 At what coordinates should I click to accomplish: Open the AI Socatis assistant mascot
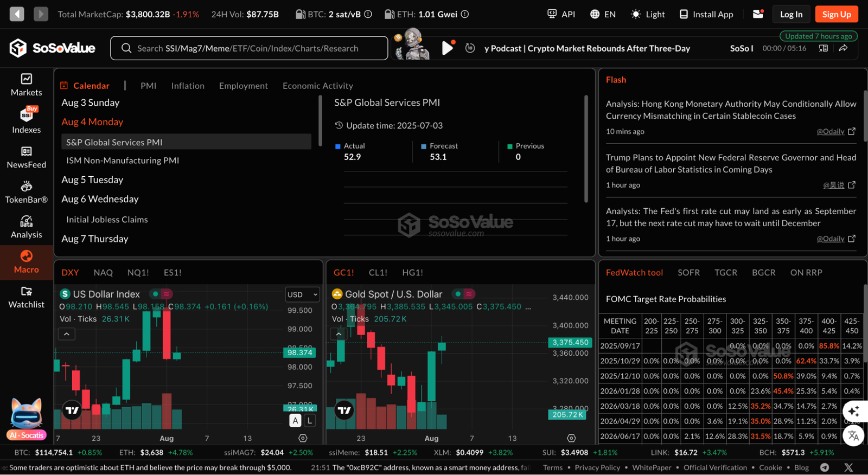click(26, 419)
